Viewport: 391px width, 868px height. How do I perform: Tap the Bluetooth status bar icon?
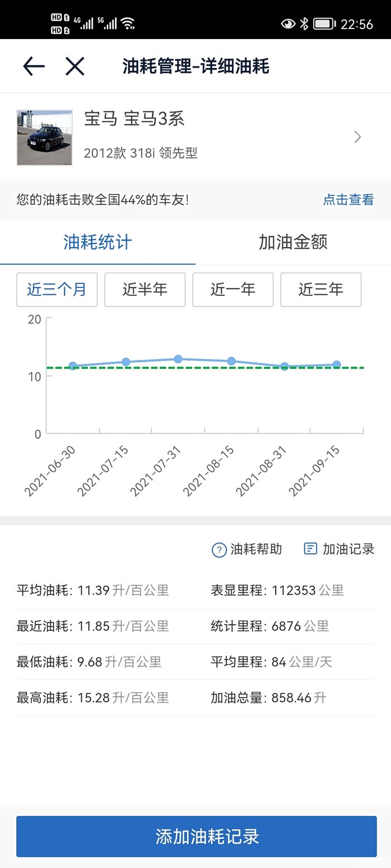[x=304, y=23]
